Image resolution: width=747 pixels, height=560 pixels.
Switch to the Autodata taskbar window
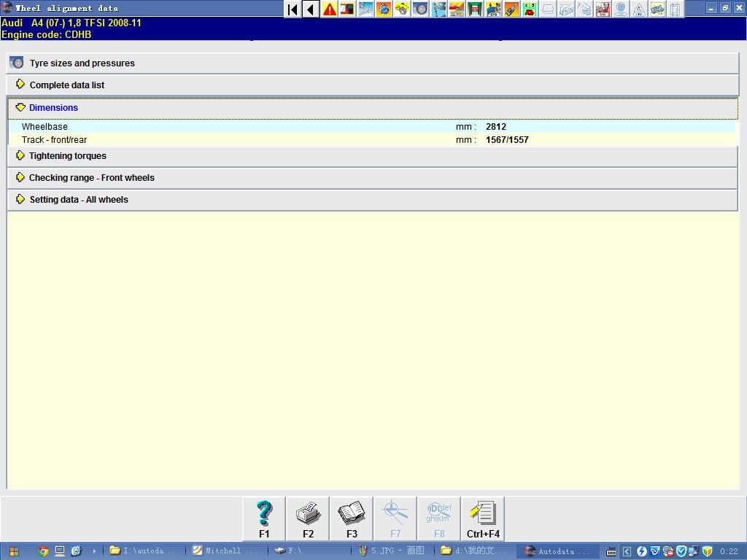coord(558,551)
